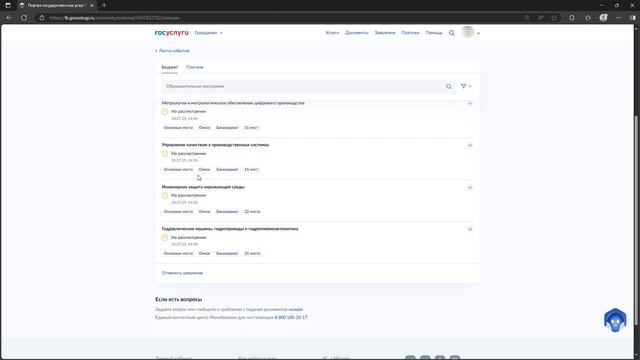Image resolution: width=640 pixels, height=360 pixels.
Task: Click the read aloud icon in address bar
Action: (540, 18)
